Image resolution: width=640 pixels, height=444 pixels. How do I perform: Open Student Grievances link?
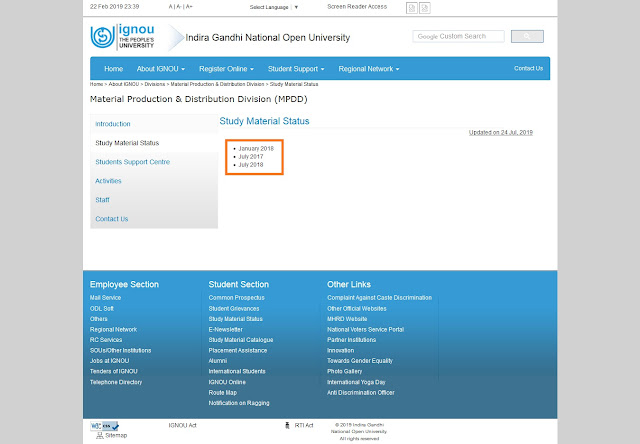[x=234, y=309]
